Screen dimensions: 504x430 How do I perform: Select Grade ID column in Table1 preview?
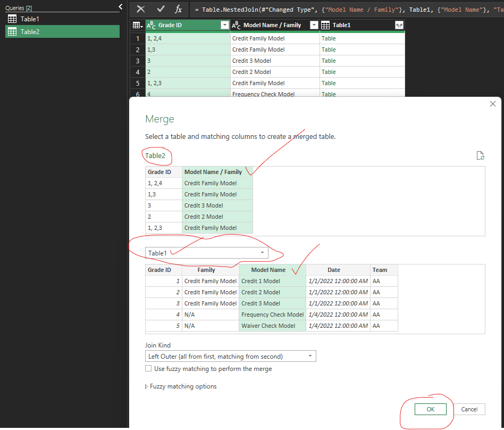[164, 270]
